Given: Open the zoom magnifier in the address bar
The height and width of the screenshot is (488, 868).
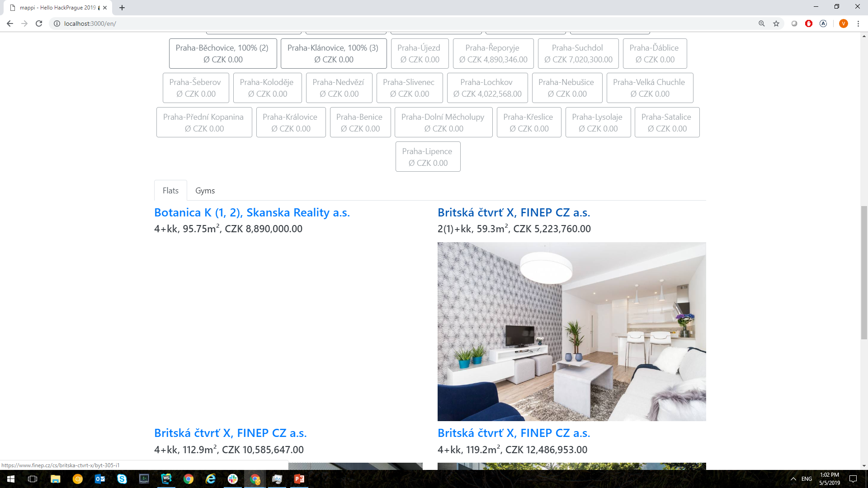Looking at the screenshot, I should 762,23.
